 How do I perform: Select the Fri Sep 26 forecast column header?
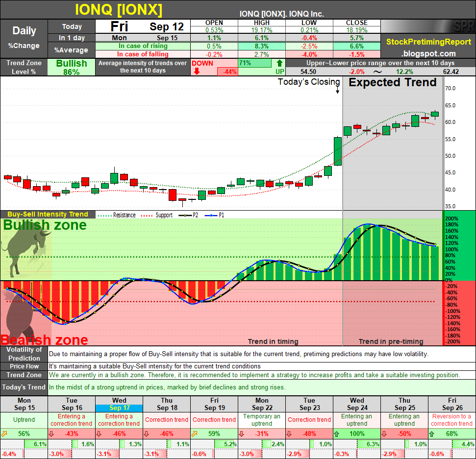pos(452,404)
